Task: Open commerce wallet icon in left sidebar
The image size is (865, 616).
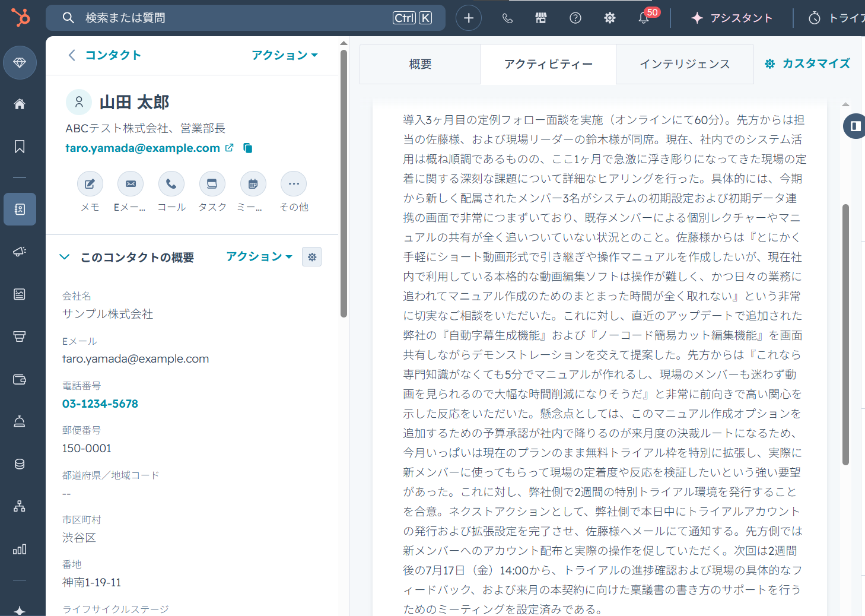Action: tap(20, 379)
